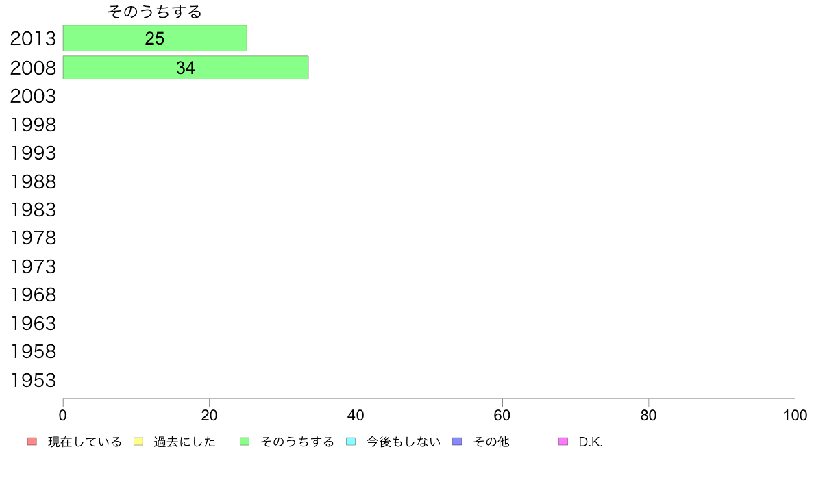814x504 pixels.
Task: Click the 2003 year label
Action: (x=33, y=96)
